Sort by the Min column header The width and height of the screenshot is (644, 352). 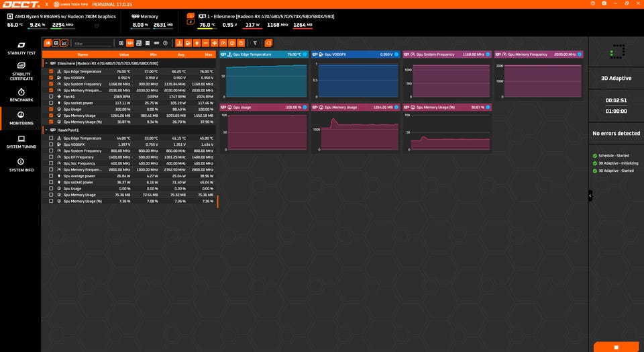[153, 54]
